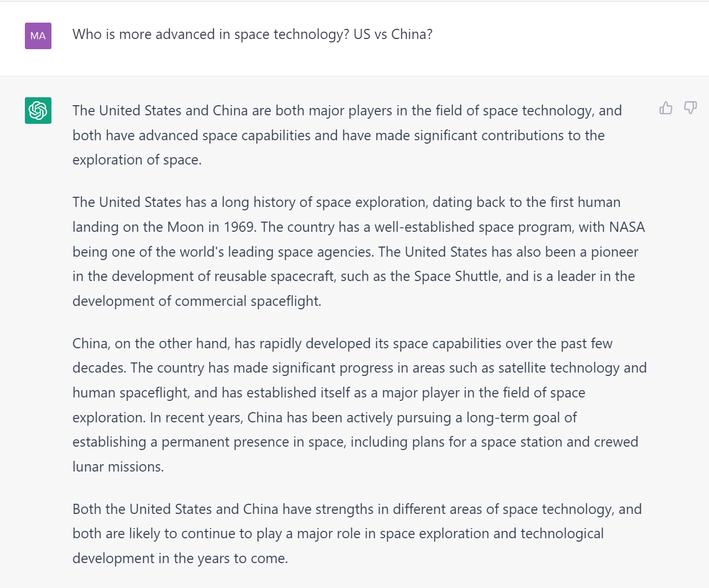Viewport: 709px width, 588px height.
Task: Click the word crewed in the third paragraph
Action: point(616,442)
